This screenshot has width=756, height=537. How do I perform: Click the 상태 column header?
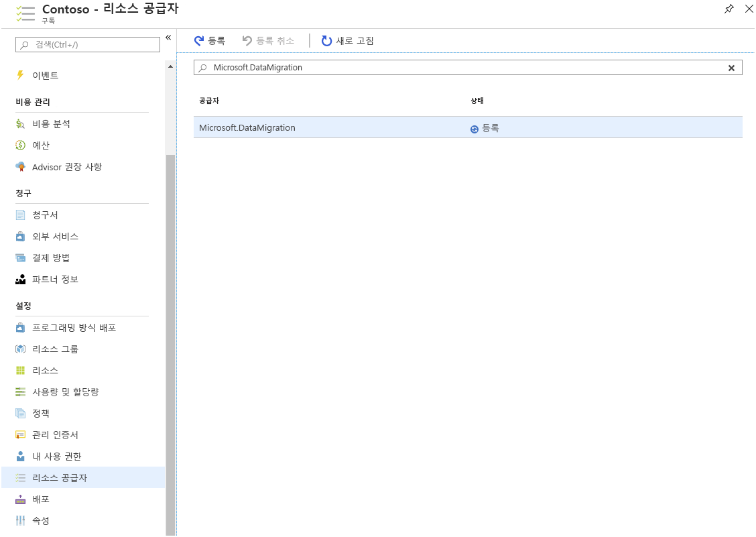[477, 101]
